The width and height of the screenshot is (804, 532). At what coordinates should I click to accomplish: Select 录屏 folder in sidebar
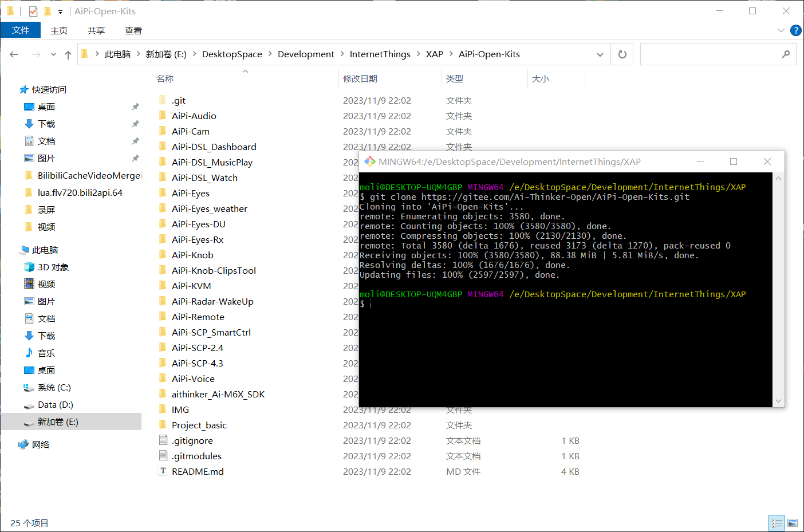46,210
